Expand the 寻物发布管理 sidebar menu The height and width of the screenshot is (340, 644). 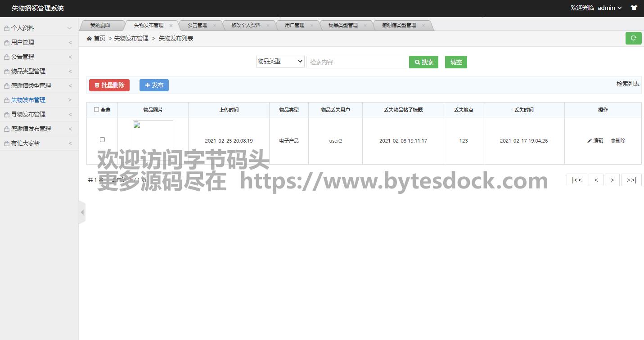(38, 114)
